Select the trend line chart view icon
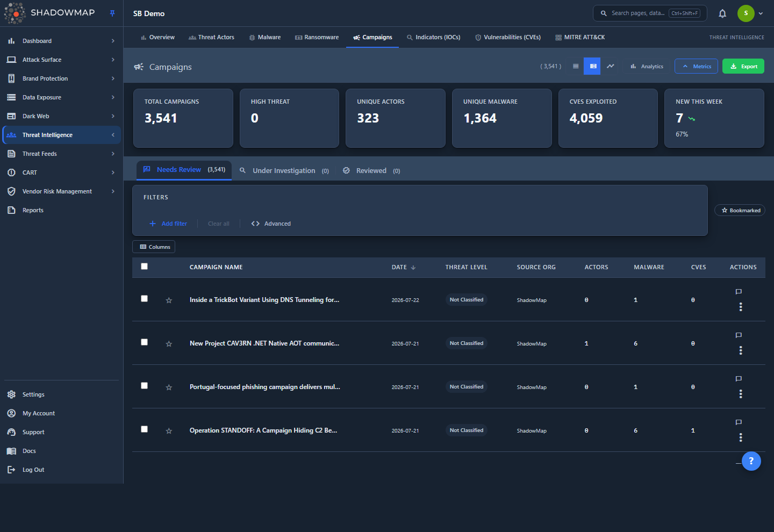 611,66
